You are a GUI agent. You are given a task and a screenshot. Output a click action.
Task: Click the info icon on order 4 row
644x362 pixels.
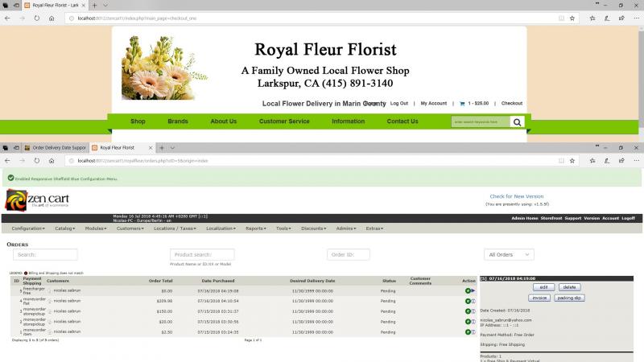(473, 301)
